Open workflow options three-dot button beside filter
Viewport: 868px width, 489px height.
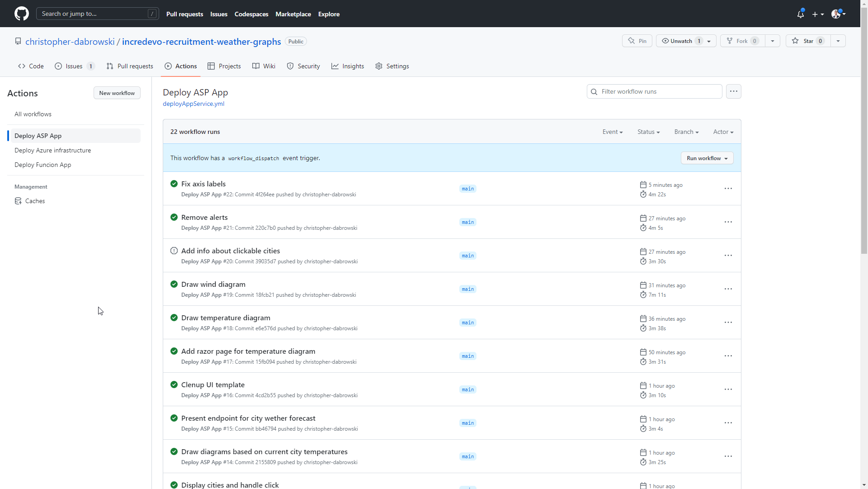(733, 91)
